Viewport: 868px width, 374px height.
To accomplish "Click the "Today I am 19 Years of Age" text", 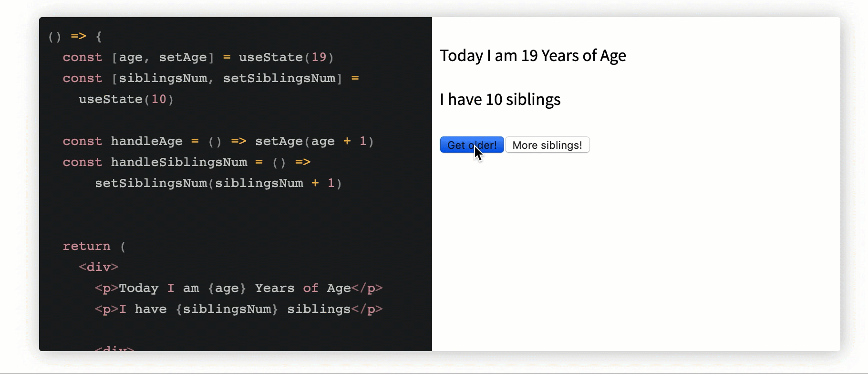I will (x=533, y=56).
